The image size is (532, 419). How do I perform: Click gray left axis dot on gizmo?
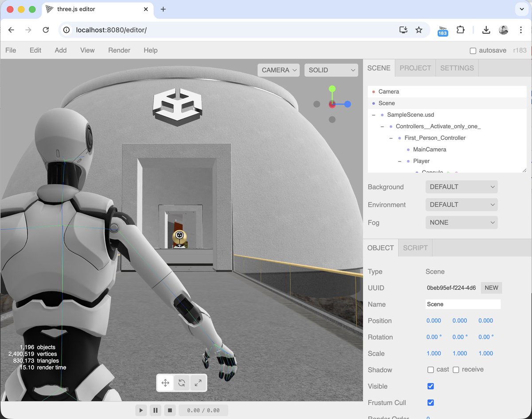point(317,104)
